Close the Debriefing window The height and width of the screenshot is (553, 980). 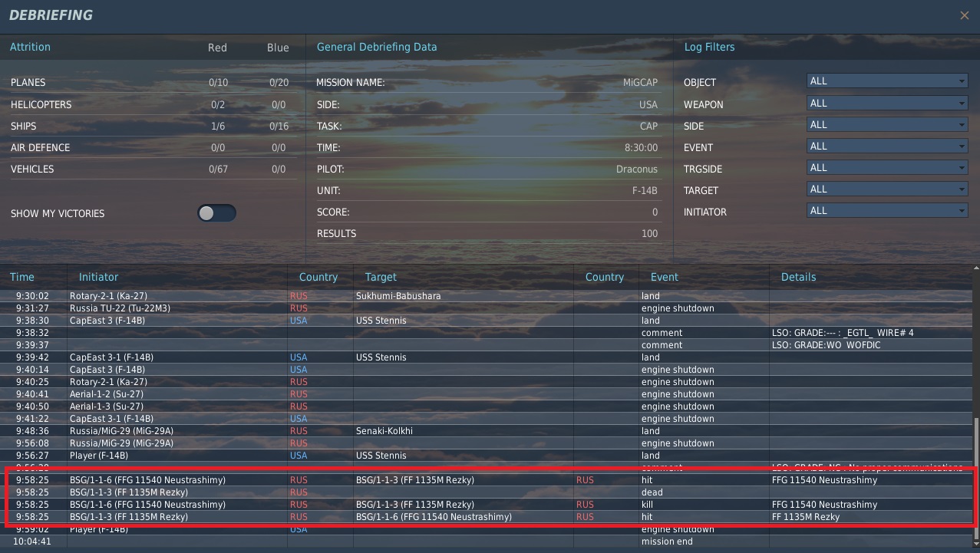[x=964, y=15]
